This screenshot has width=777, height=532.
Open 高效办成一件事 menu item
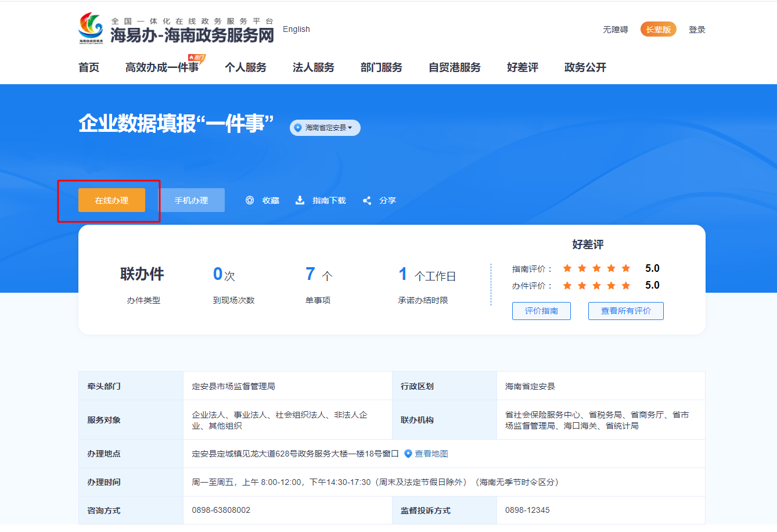tap(162, 67)
